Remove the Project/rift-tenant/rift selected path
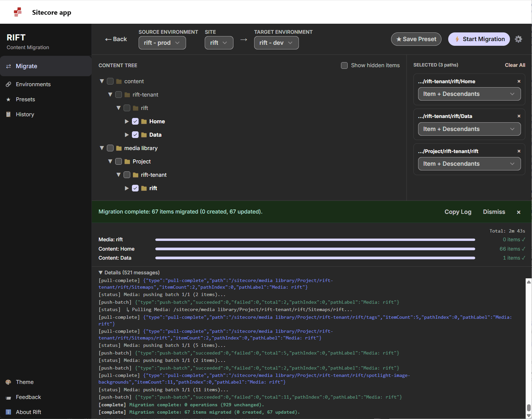Image resolution: width=532 pixels, height=419 pixels. [519, 151]
